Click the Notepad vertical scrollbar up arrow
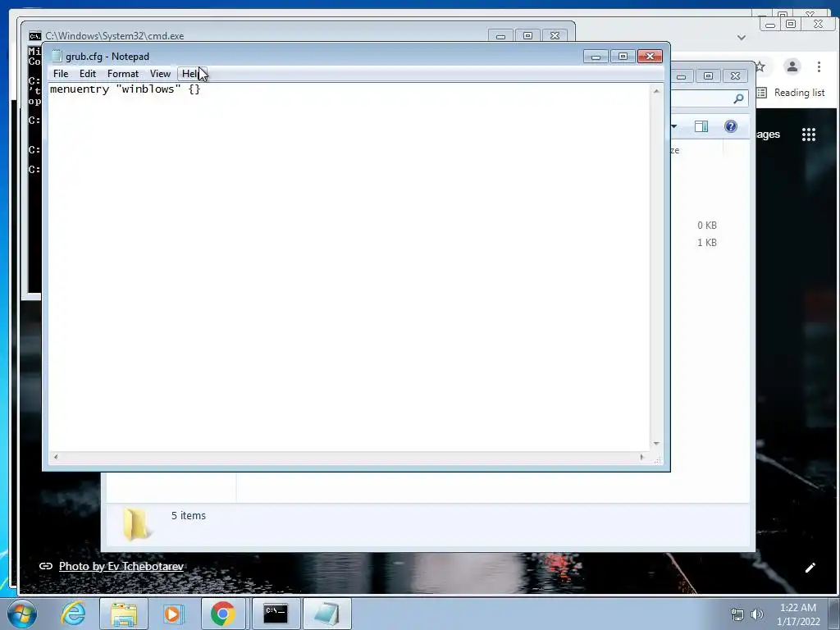Screen dimensions: 840x630 (x=656, y=92)
